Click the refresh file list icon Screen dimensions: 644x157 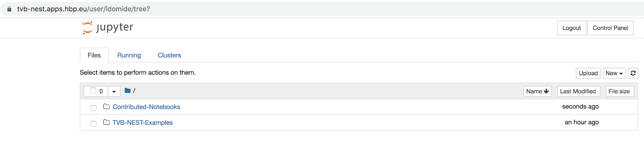coord(633,73)
